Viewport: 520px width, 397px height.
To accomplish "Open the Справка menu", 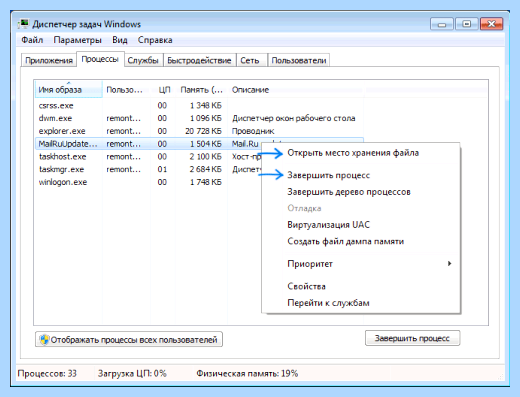I will point(155,40).
